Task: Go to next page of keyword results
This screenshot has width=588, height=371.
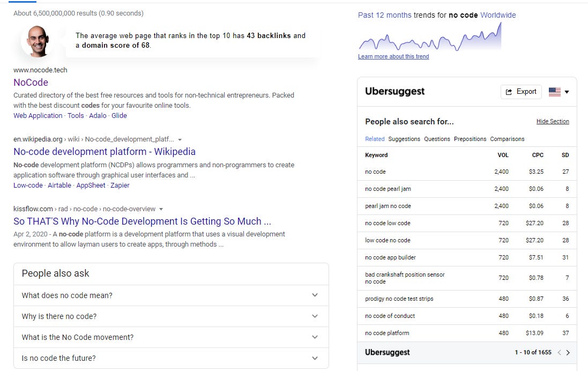Action: [x=568, y=353]
